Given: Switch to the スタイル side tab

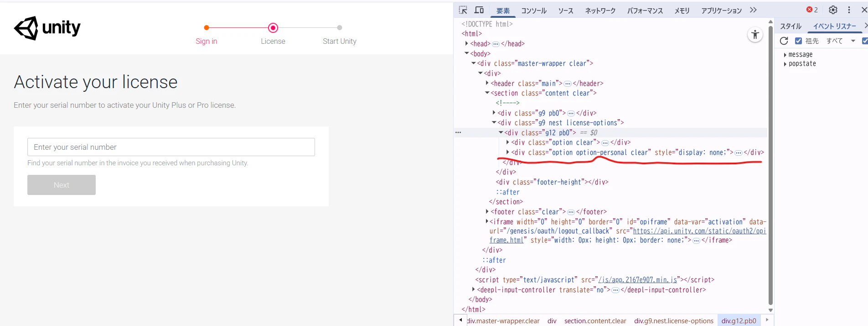Looking at the screenshot, I should 790,26.
